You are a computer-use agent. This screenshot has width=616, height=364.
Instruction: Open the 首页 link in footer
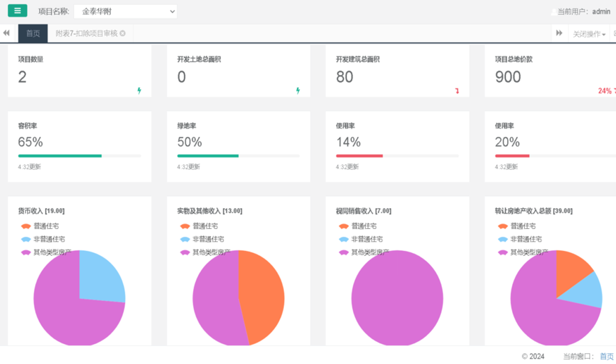click(x=607, y=356)
